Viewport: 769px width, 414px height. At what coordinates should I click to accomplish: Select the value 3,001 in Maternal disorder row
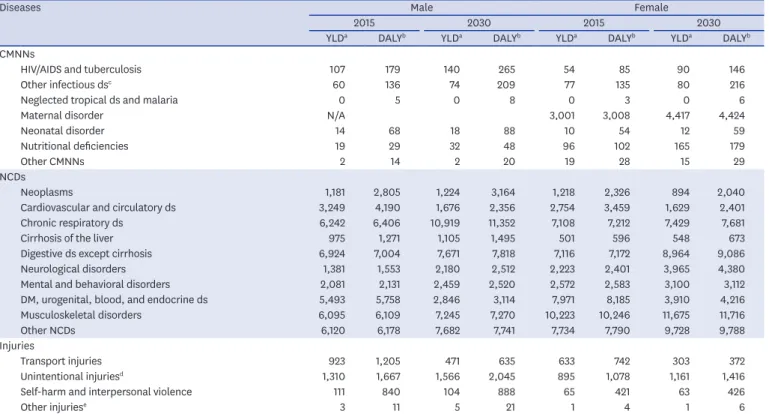click(x=562, y=115)
